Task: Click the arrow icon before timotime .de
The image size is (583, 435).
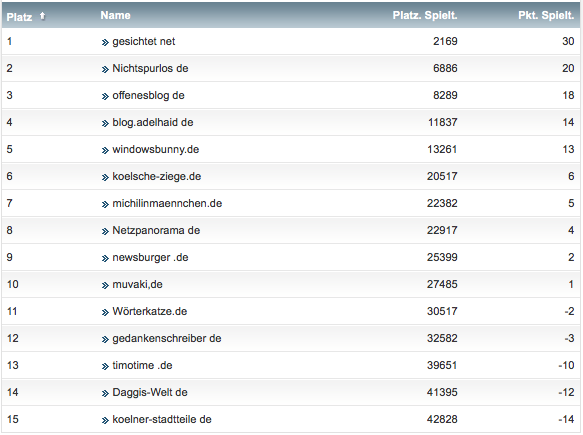Action: 105,367
